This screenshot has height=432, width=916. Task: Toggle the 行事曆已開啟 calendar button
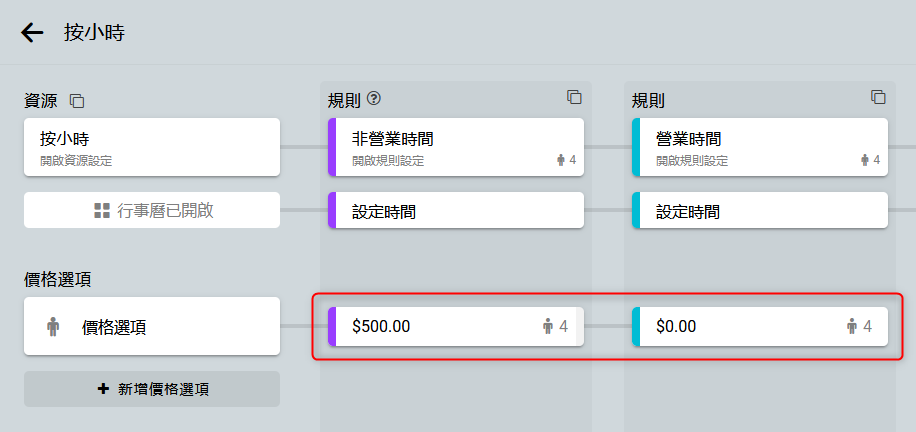coord(152,210)
